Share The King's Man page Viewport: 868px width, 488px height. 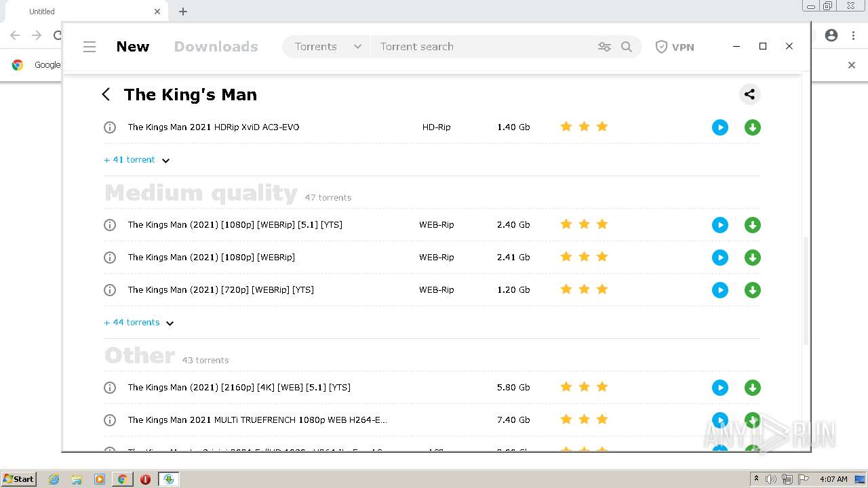[749, 94]
